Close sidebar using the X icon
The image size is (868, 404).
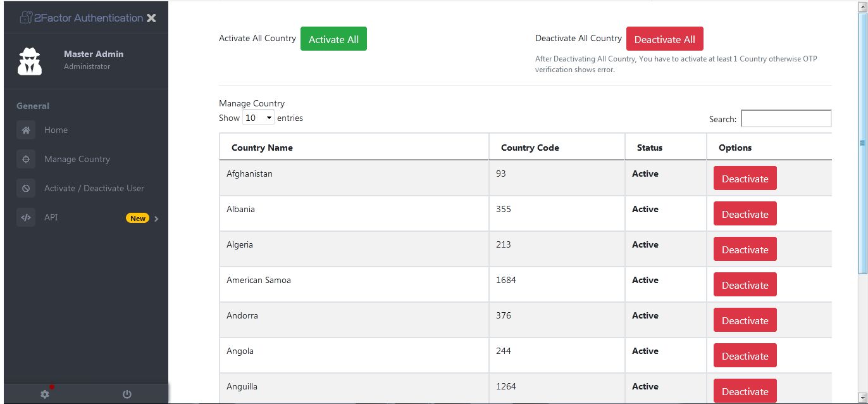click(151, 18)
